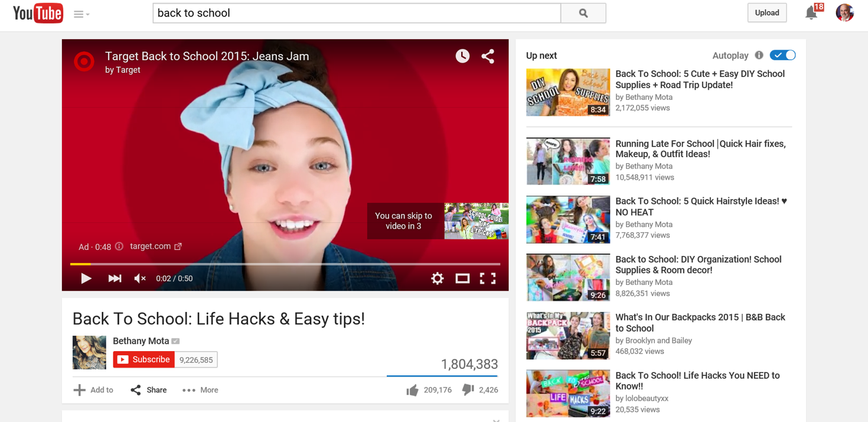The image size is (868, 422).
Task: Open video settings gear icon
Action: 437,278
